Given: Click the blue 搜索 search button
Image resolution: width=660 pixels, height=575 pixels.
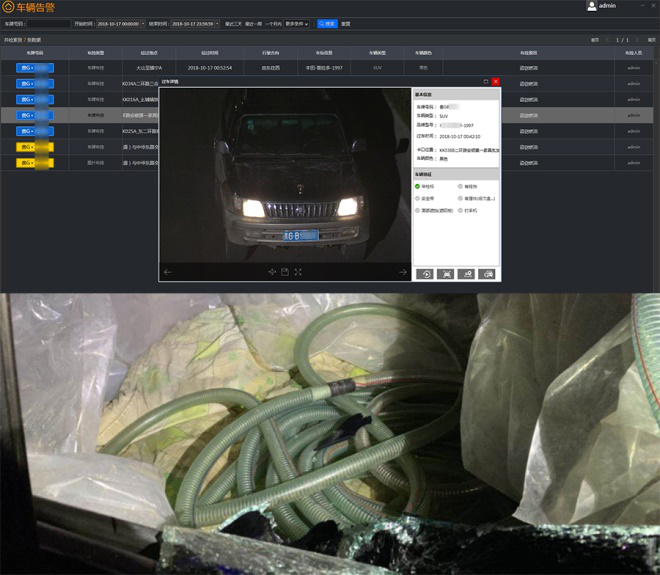Looking at the screenshot, I should pos(327,23).
